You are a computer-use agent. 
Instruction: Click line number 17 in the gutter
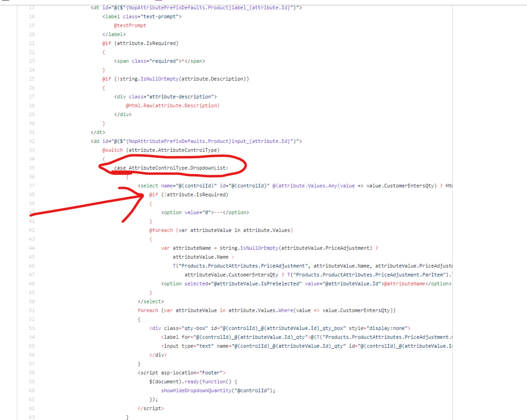click(x=31, y=7)
